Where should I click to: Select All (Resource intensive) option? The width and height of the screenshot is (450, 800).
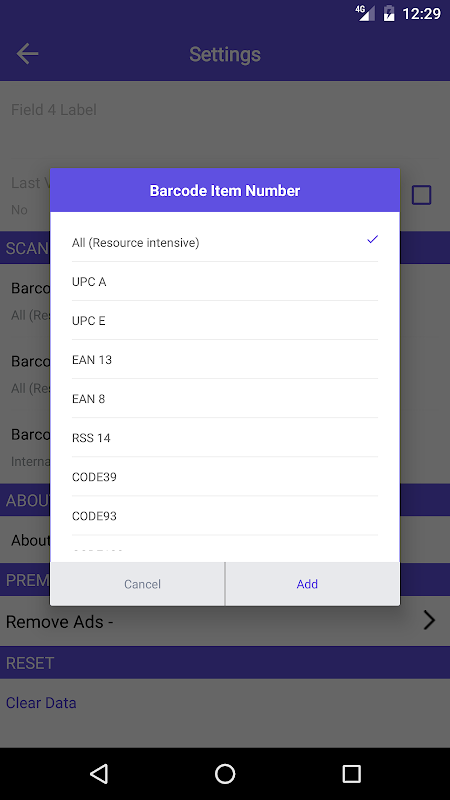(x=225, y=242)
